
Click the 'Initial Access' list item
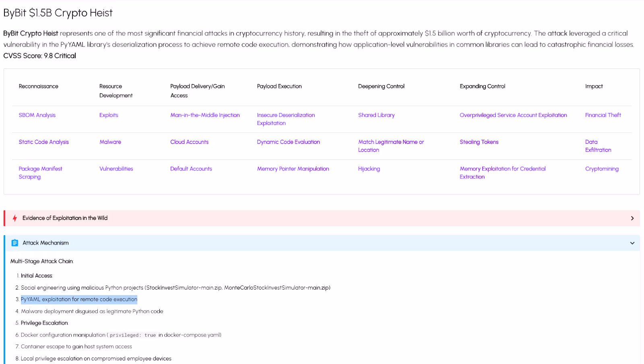click(x=37, y=276)
